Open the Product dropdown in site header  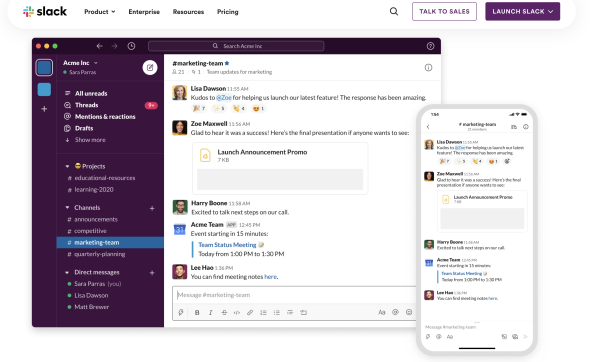[x=99, y=12]
